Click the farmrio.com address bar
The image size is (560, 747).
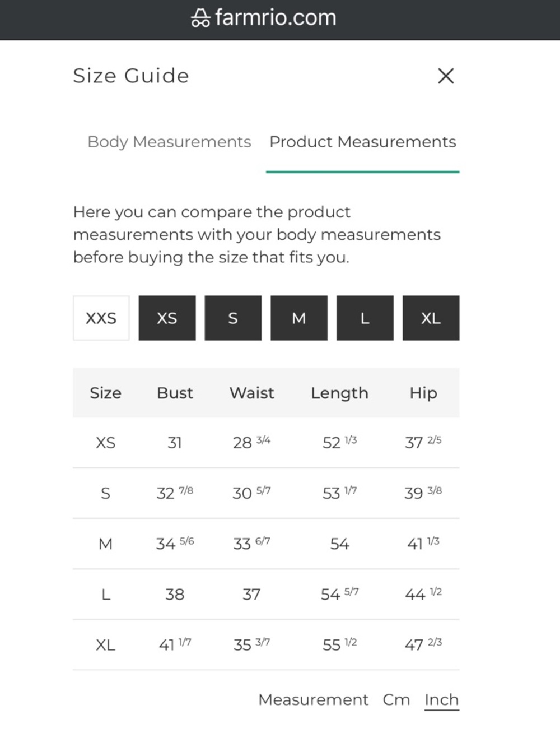click(x=264, y=18)
